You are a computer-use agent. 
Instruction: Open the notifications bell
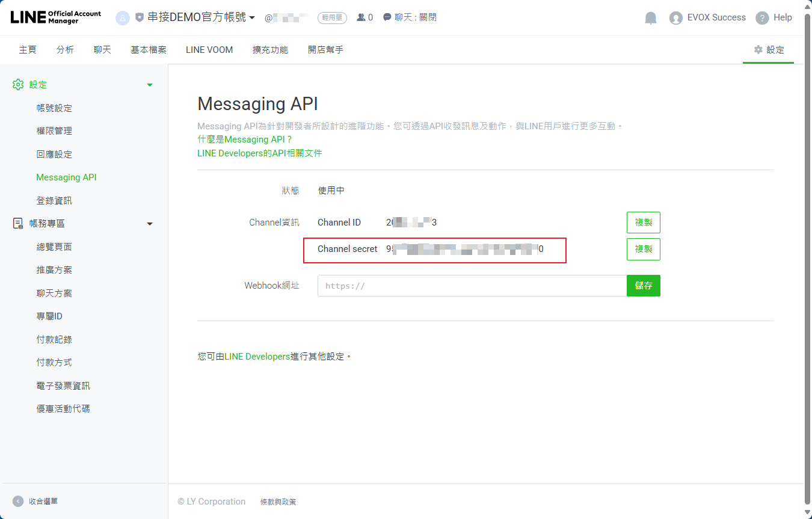pos(651,18)
